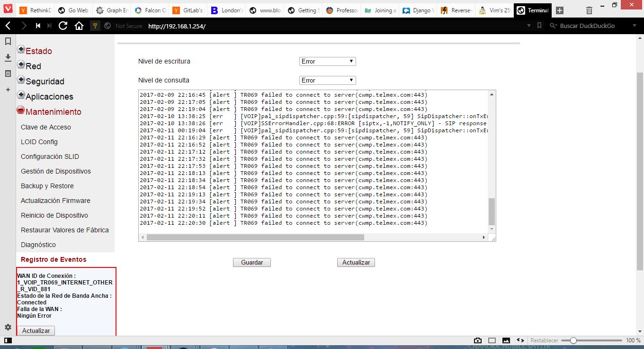The width and height of the screenshot is (644, 349).
Task: Click the page zoom slider
Action: pos(594,340)
